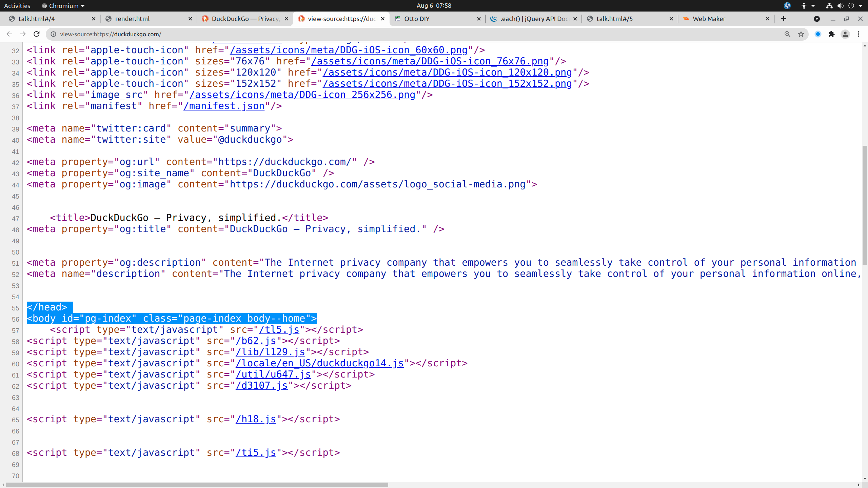Expand the system status menu arrow
The height and width of the screenshot is (488, 868).
pos(861,6)
